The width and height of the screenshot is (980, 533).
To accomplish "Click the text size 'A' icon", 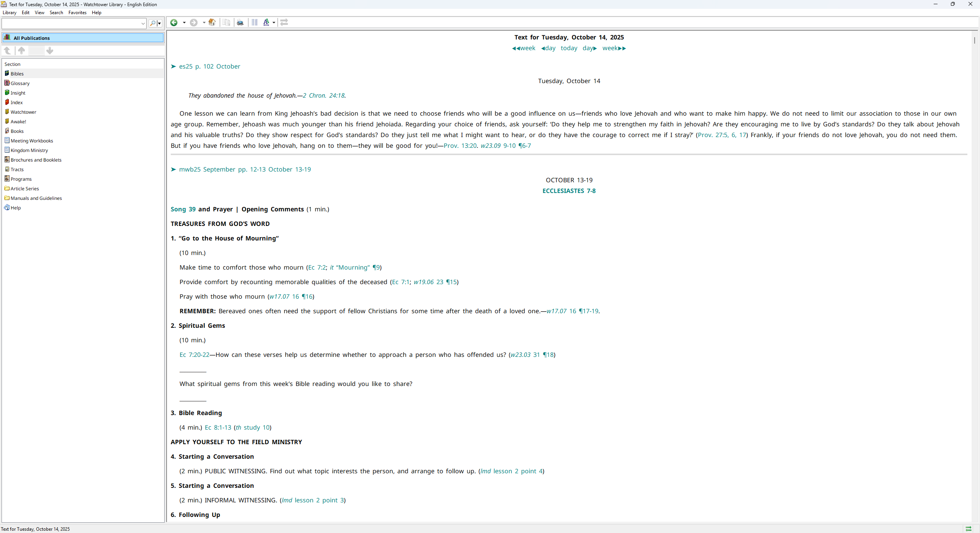I will point(266,23).
